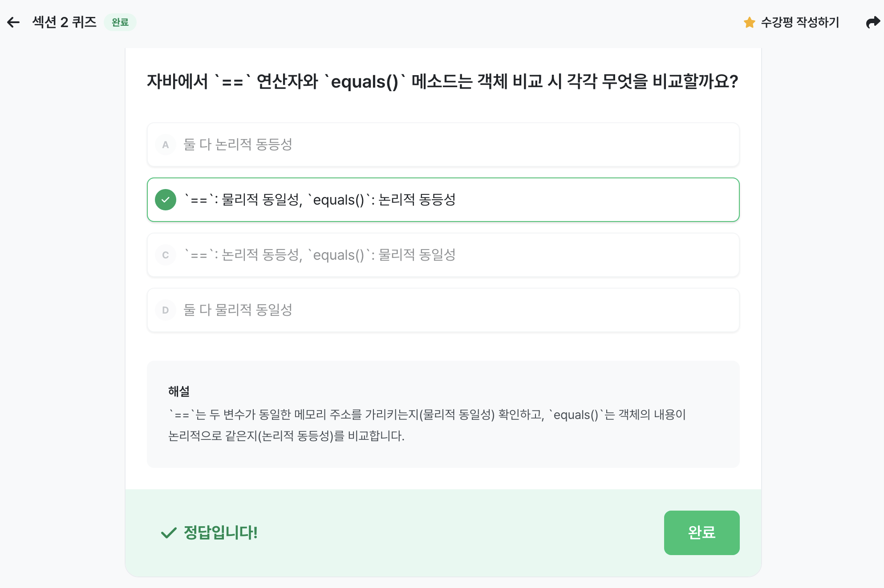Click the 완료 status badge near the title
The width and height of the screenshot is (884, 588).
click(120, 22)
